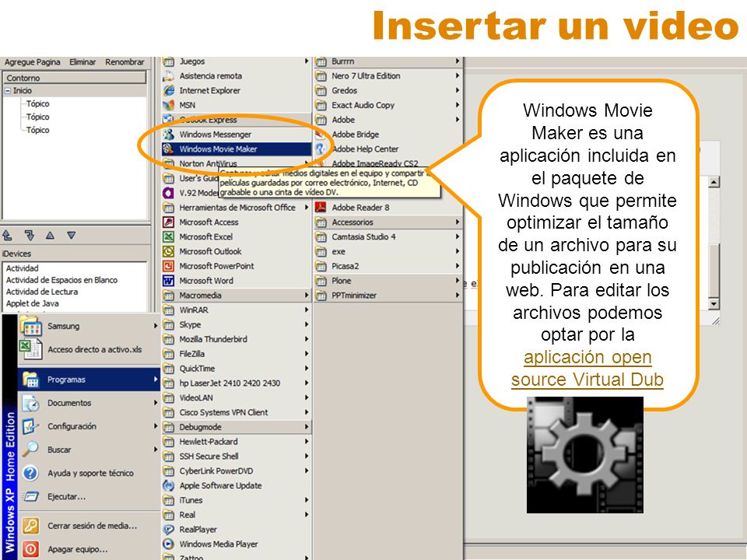Click the Virtual Dub gear thumbnail image

coord(584,455)
